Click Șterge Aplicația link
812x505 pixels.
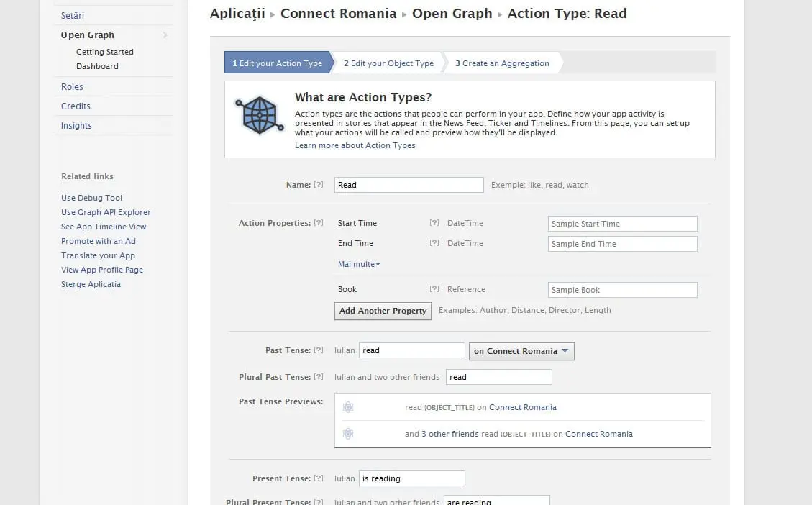[x=91, y=284]
